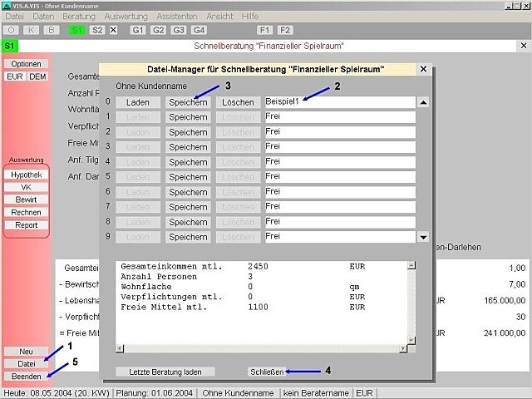
Task: Open the Beratung menu
Action: point(79,17)
